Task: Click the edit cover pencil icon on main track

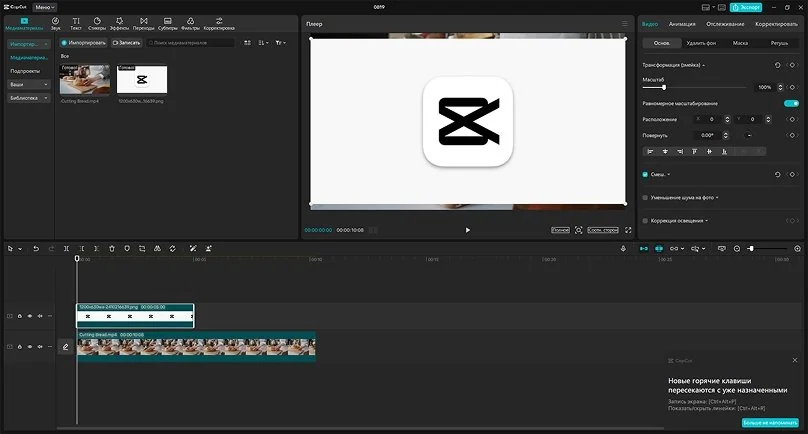Action: [65, 347]
